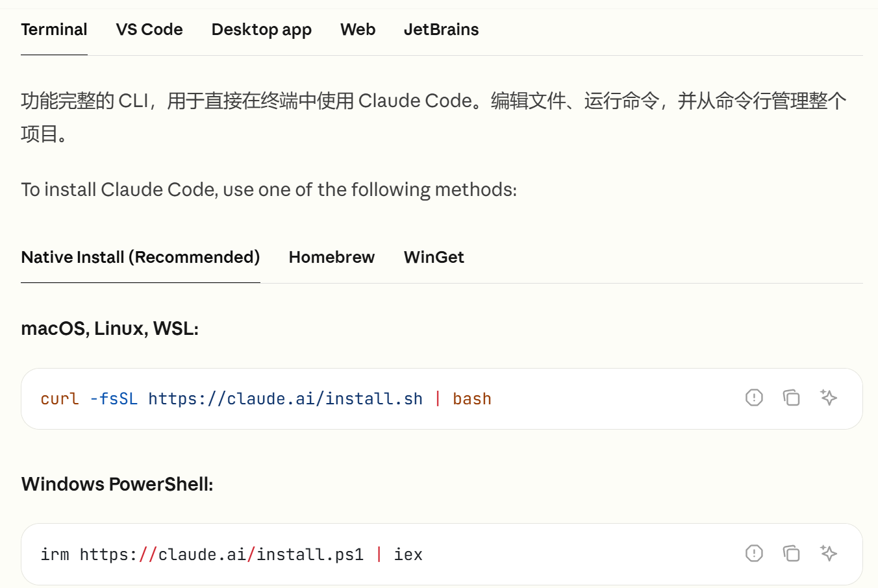This screenshot has height=588, width=878.
Task: Click the Windows PowerShell heading
Action: point(117,484)
